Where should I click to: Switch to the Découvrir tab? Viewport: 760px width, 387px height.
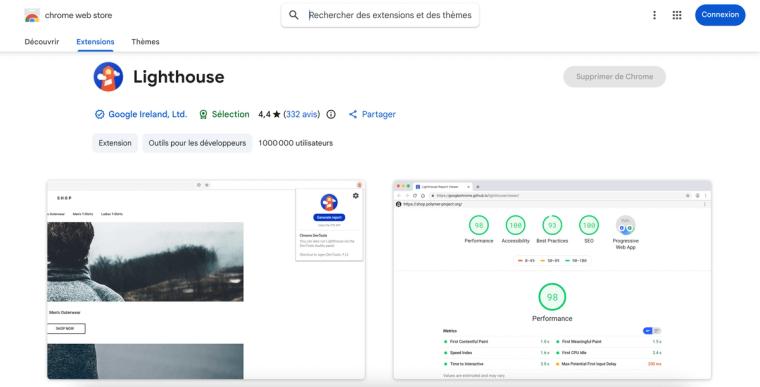coord(42,42)
